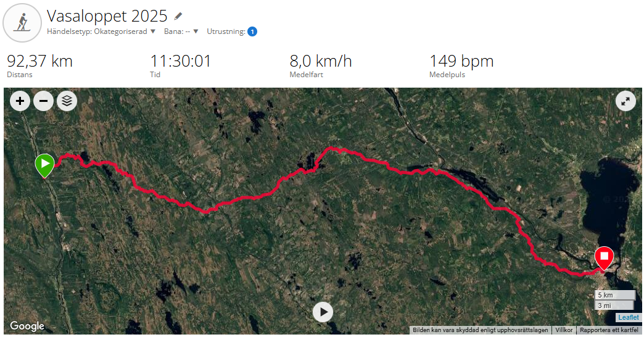Open the Leaflet attribution link
The image size is (644, 337).
629,317
